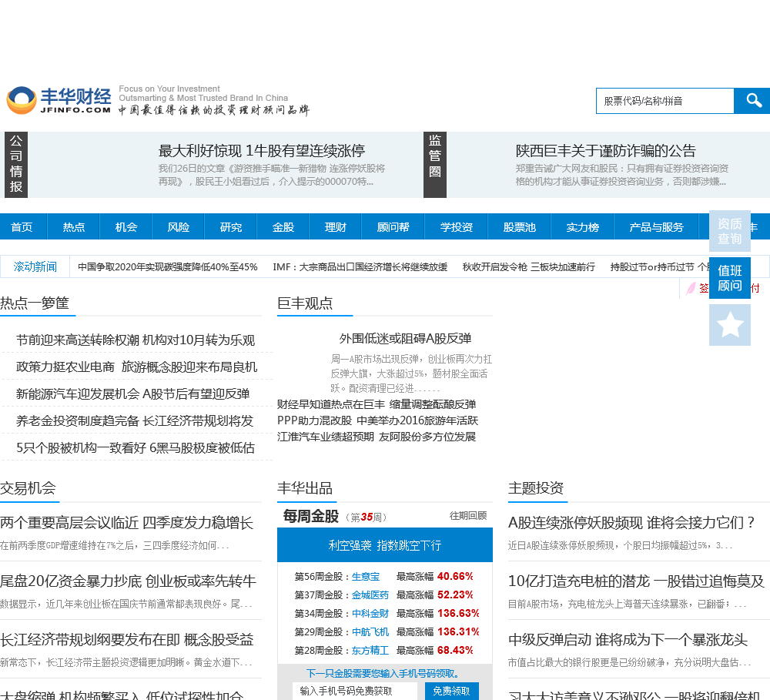Viewport: 770px width, 700px height.
Task: Click the 热点一箩筐 section heading
Action: point(35,303)
